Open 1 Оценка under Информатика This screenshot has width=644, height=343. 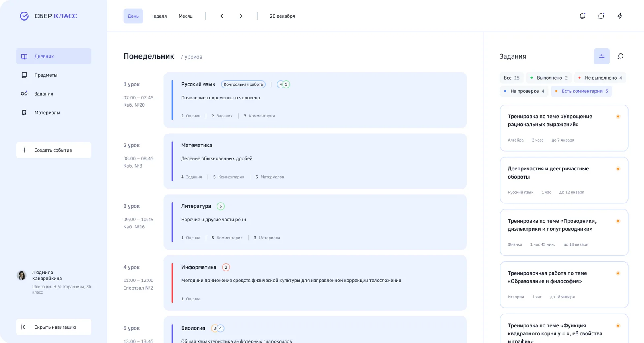click(x=191, y=299)
